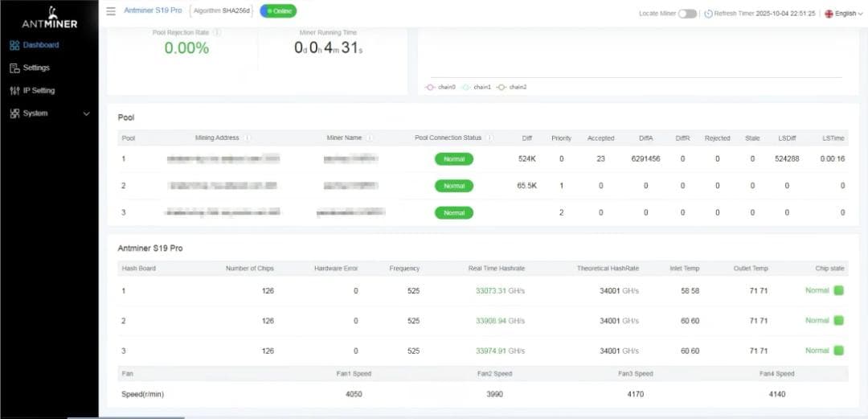868x419 pixels.
Task: Click Pool Connection Status info icon
Action: point(489,138)
